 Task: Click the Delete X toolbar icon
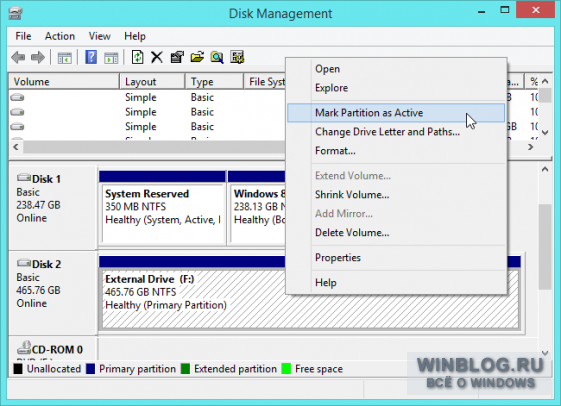(x=157, y=57)
